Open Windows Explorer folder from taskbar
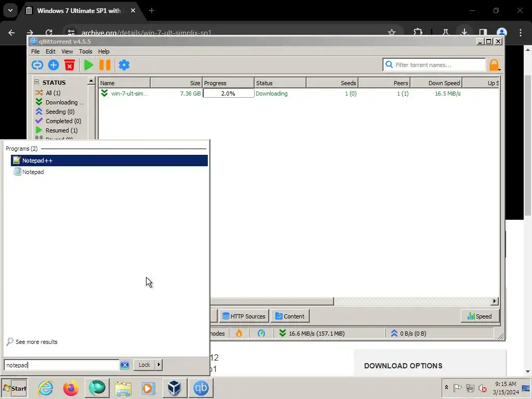 pos(123,388)
